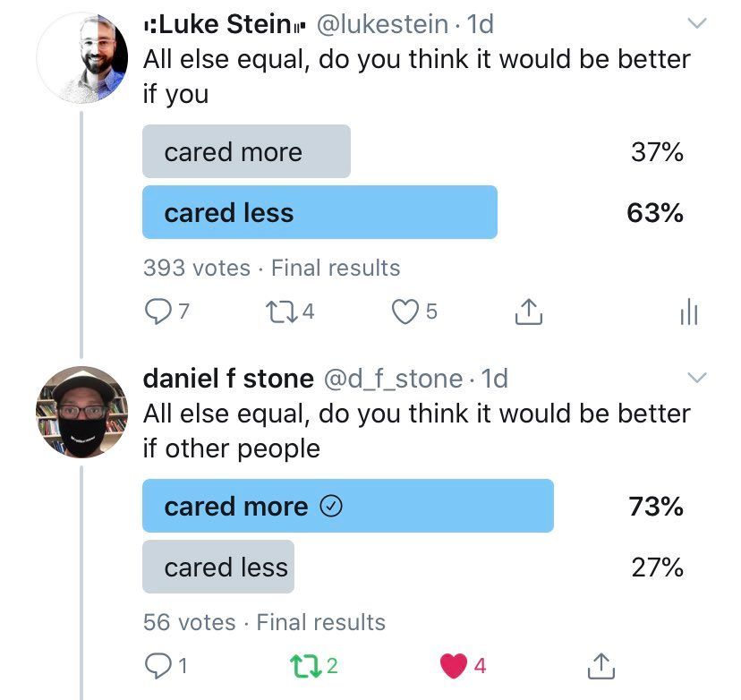Open the @lukestein profile handle
Screen dimensions: 741x700
(383, 26)
